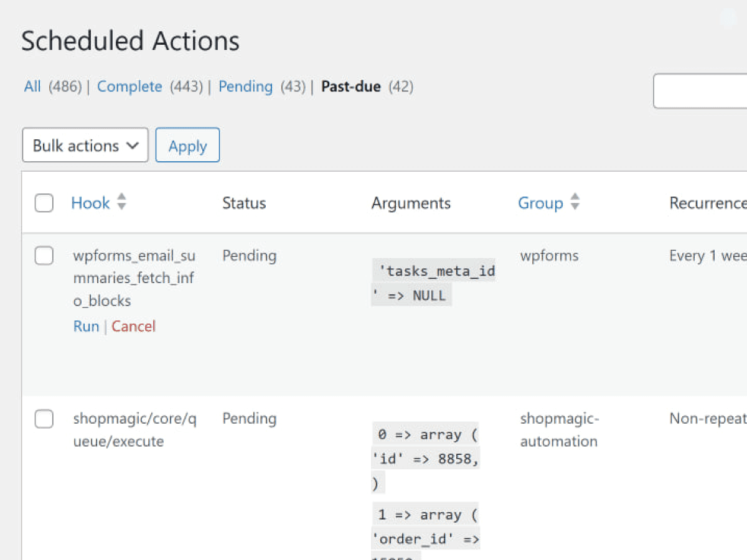This screenshot has height=560, width=747.
Task: Click the sort arrows next to Hook
Action: coord(122,202)
